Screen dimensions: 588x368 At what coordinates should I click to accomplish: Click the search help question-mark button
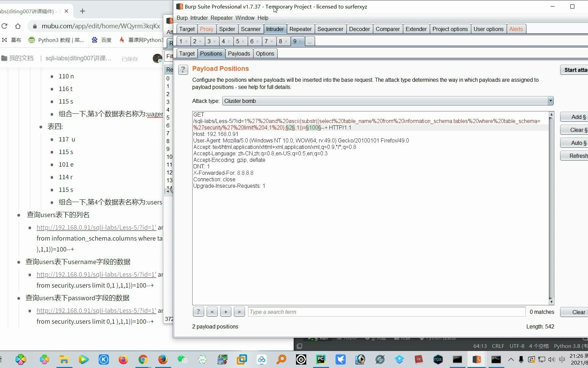click(x=198, y=312)
